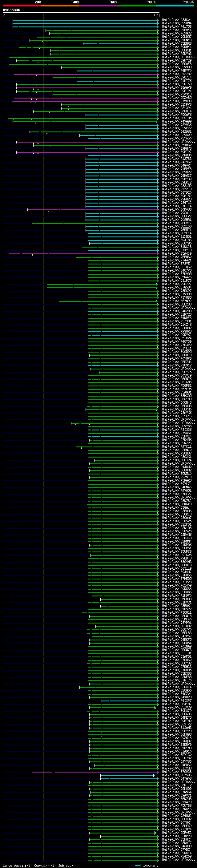
Task: Select hit UniRef100_A8JC04
Action: tap(177, 20)
